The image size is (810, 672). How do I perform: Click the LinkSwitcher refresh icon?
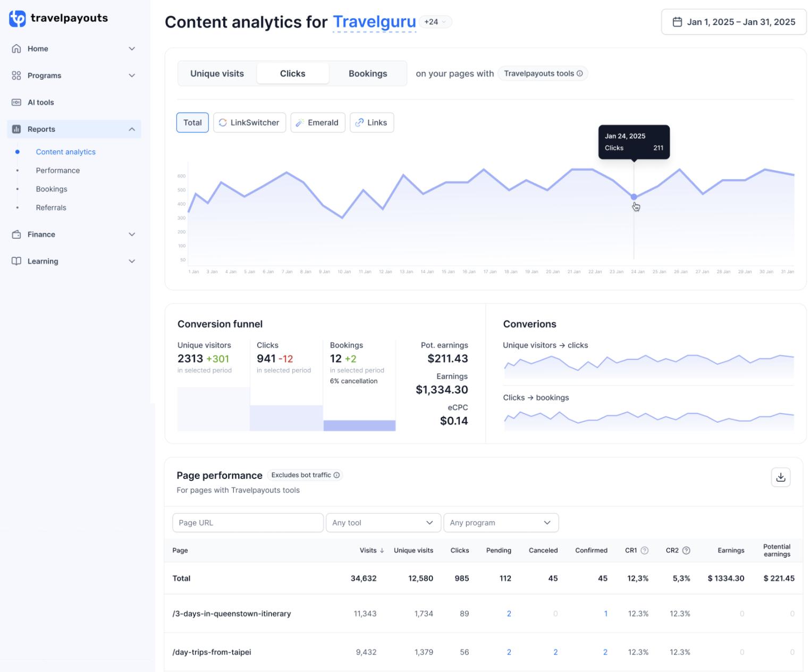tap(223, 122)
